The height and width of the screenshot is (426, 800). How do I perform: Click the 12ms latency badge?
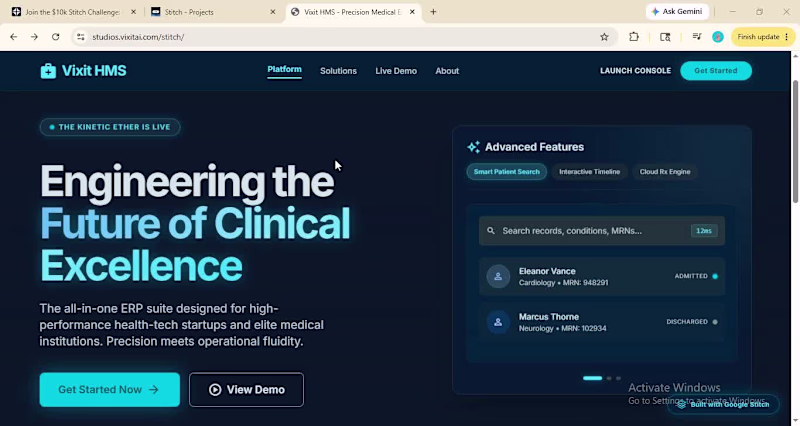704,231
